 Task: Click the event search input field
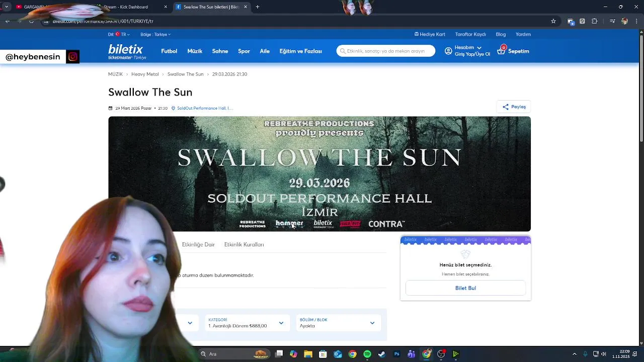click(386, 51)
